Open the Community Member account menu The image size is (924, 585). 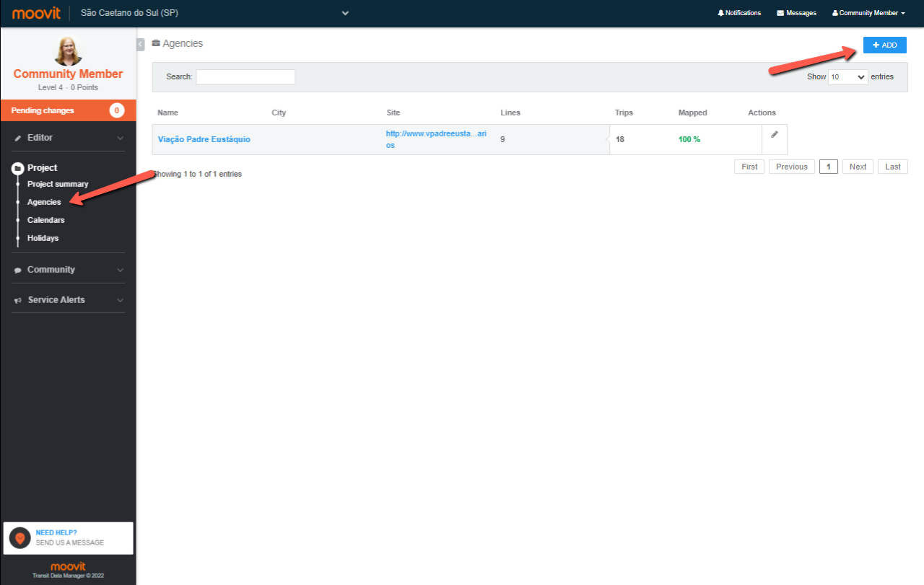pyautogui.click(x=869, y=13)
